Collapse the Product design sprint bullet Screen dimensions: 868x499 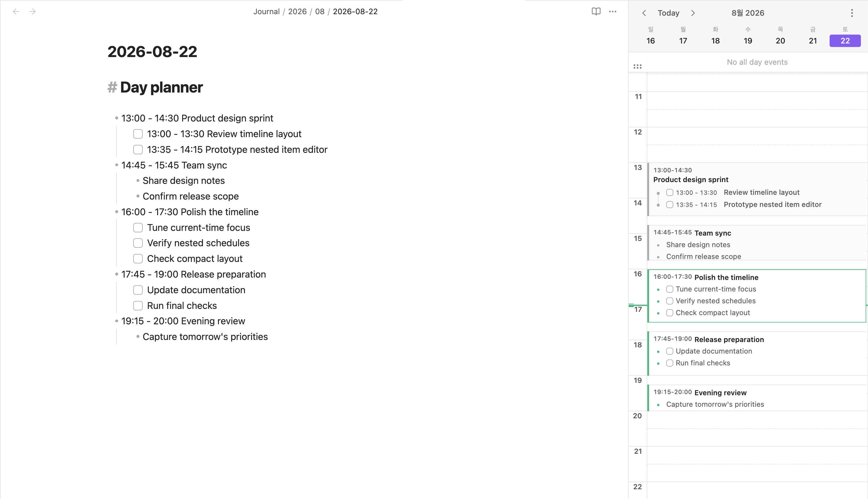tap(116, 118)
